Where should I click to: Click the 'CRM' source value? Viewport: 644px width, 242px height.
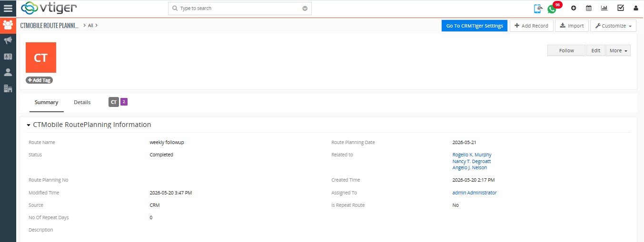point(154,205)
